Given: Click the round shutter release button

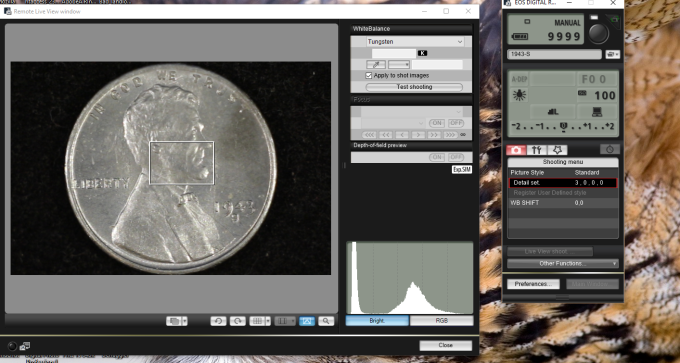Looking at the screenshot, I should click(x=598, y=33).
